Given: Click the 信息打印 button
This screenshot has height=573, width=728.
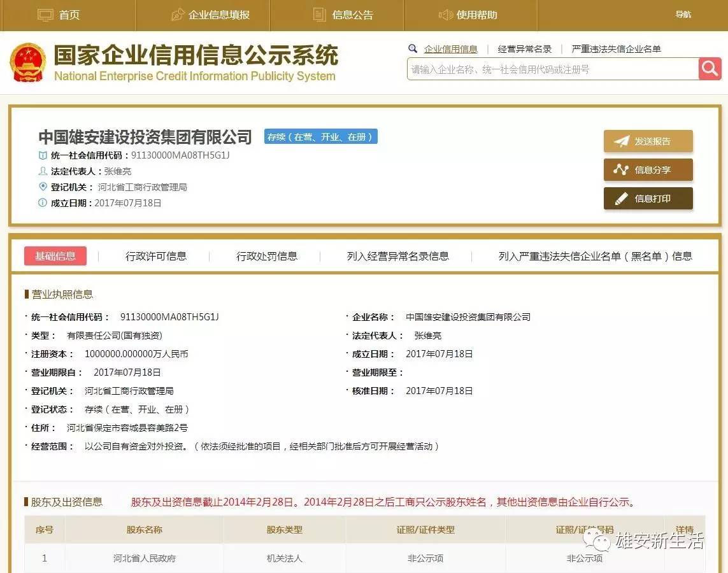Looking at the screenshot, I should pyautogui.click(x=648, y=199).
